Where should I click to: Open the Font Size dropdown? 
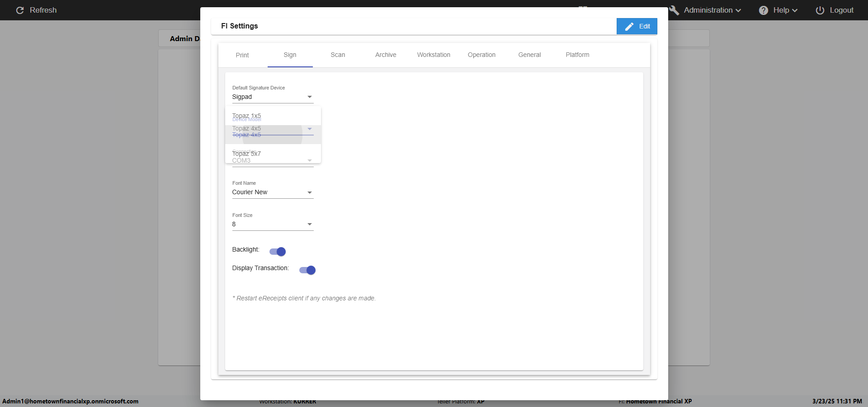(x=273, y=225)
